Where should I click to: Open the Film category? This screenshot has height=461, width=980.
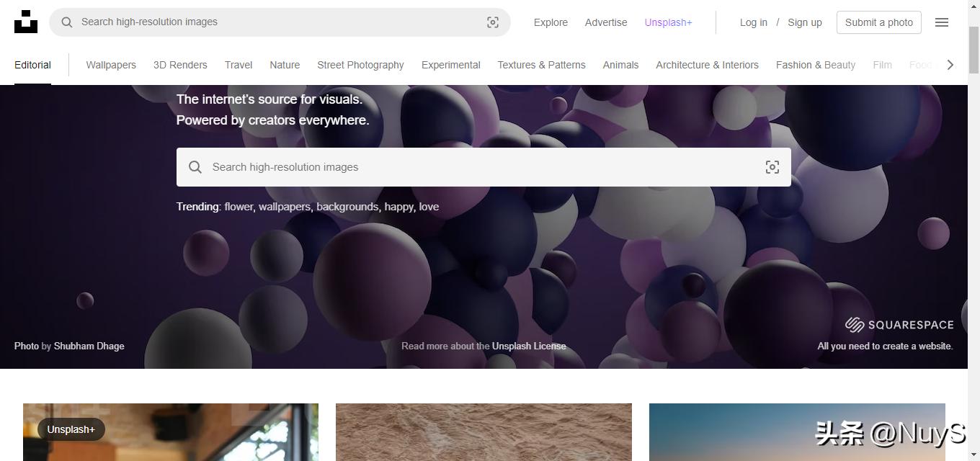pyautogui.click(x=882, y=65)
